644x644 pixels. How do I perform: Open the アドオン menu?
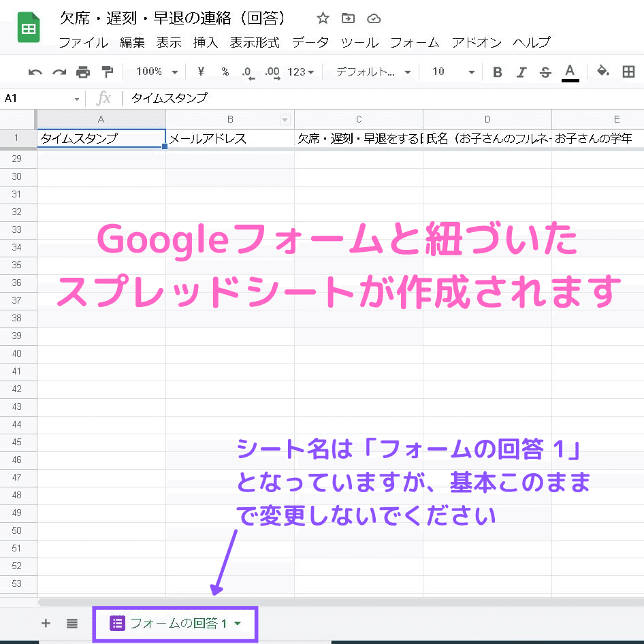coord(476,42)
